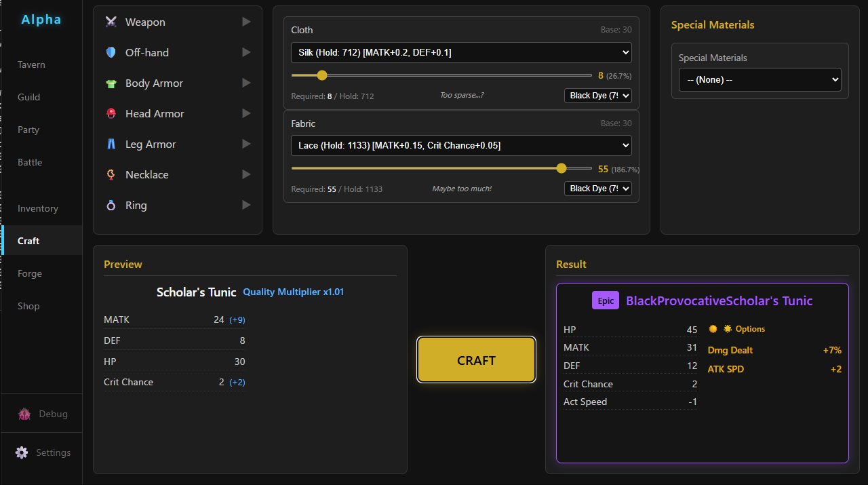Click the Settings gear icon
868x485 pixels.
[22, 452]
